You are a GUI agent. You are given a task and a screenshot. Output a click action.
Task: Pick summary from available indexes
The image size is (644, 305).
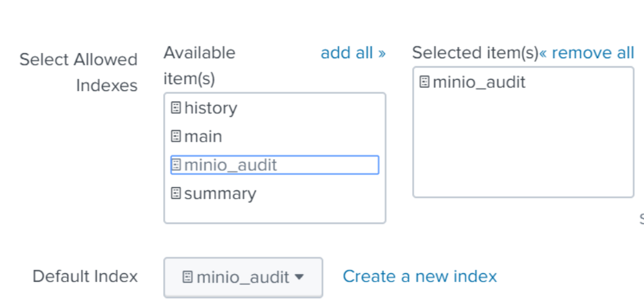[220, 194]
